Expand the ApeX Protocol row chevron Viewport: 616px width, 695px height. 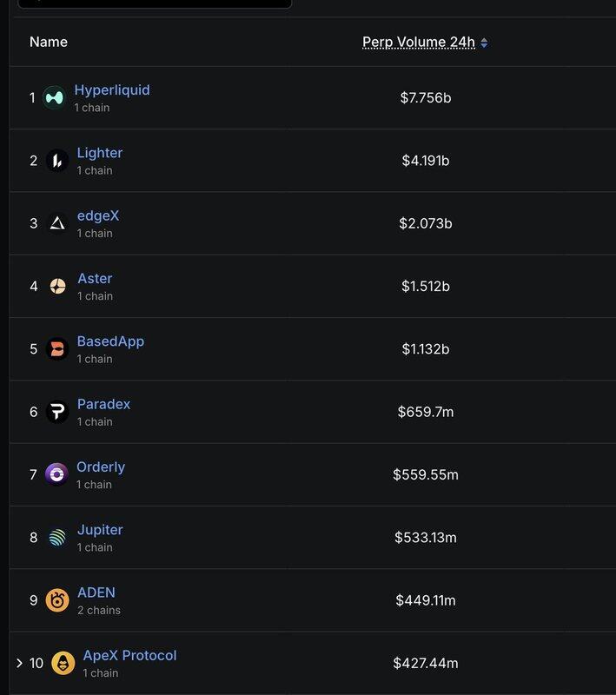coord(19,663)
